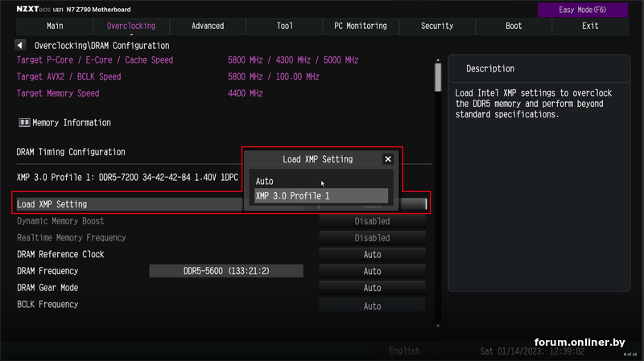The height and width of the screenshot is (361, 644).
Task: Open BCLK Frequency Auto dropdown
Action: pos(372,306)
